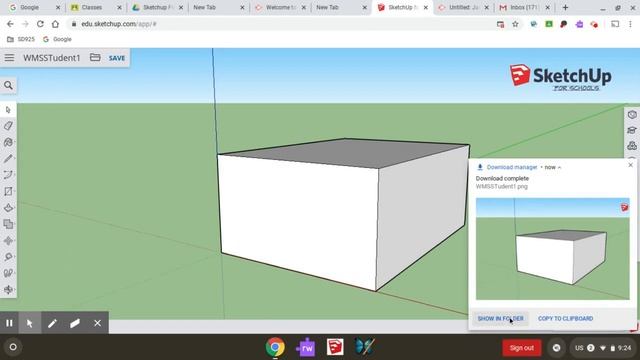Open the folder icon next to WMSSTudent1
Screen dimensions: 640x360
(95, 58)
